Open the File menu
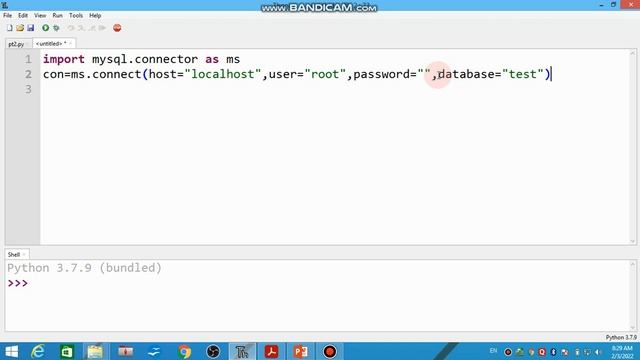Viewport: 640px width, 360px height. [x=7, y=16]
